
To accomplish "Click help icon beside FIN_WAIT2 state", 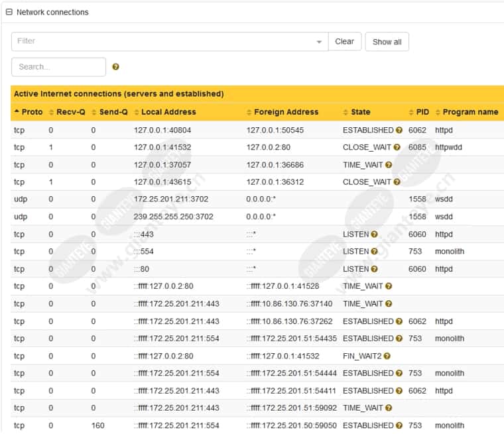I will coord(387,356).
